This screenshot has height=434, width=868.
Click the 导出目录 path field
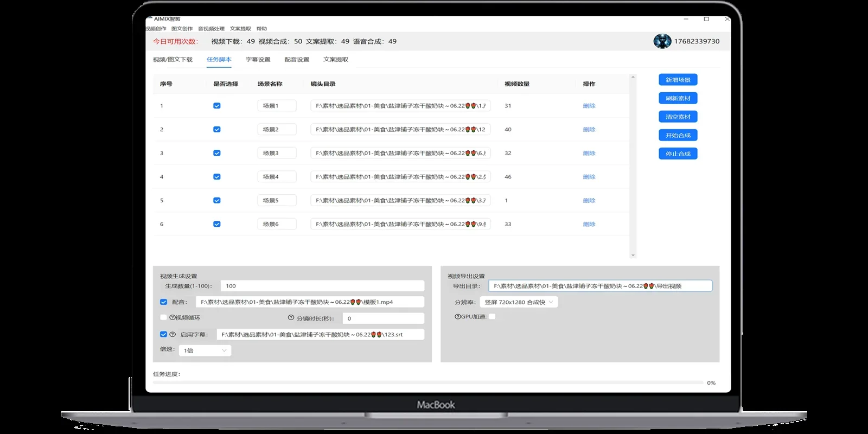(600, 286)
